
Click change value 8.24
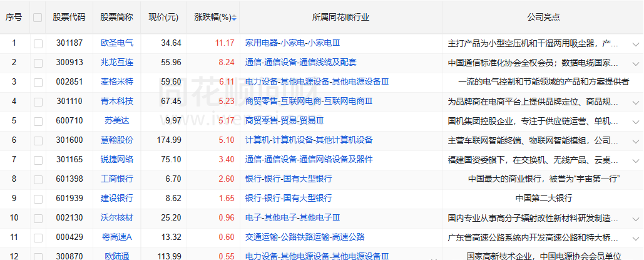pyautogui.click(x=227, y=62)
